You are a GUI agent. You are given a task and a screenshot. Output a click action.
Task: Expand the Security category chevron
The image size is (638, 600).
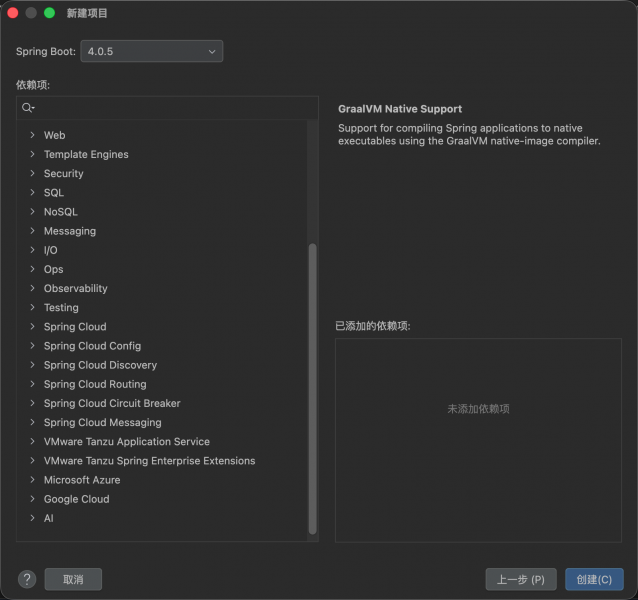point(32,173)
